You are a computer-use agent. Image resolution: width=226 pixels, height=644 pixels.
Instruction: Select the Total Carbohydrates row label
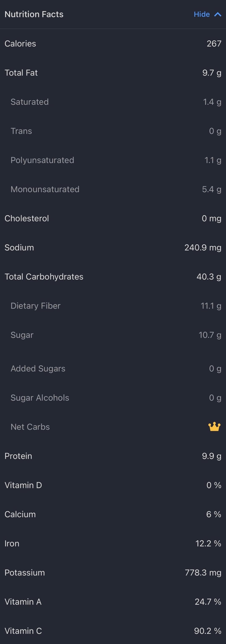[44, 276]
